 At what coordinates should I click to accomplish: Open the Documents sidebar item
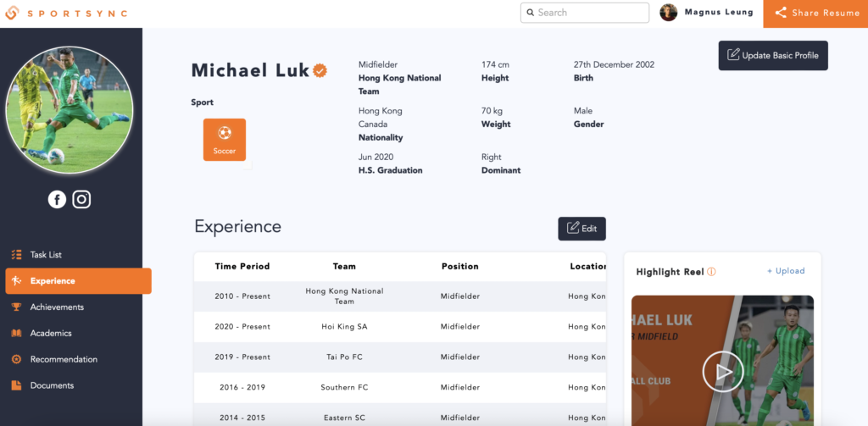click(52, 386)
